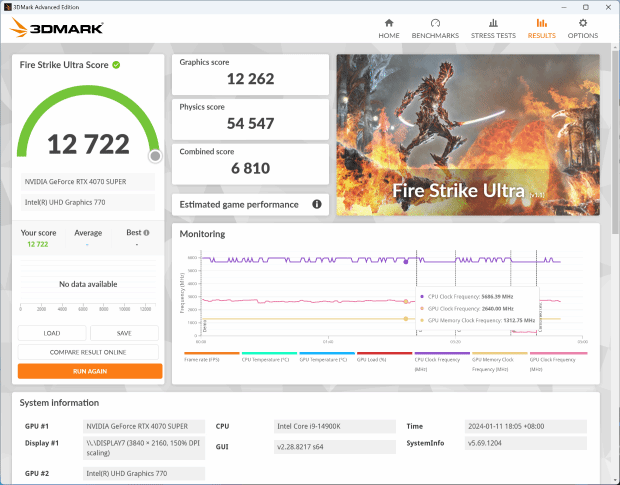Click the CPU field Intel Core i9-14900K
Image resolution: width=620 pixels, height=485 pixels.
click(335, 426)
